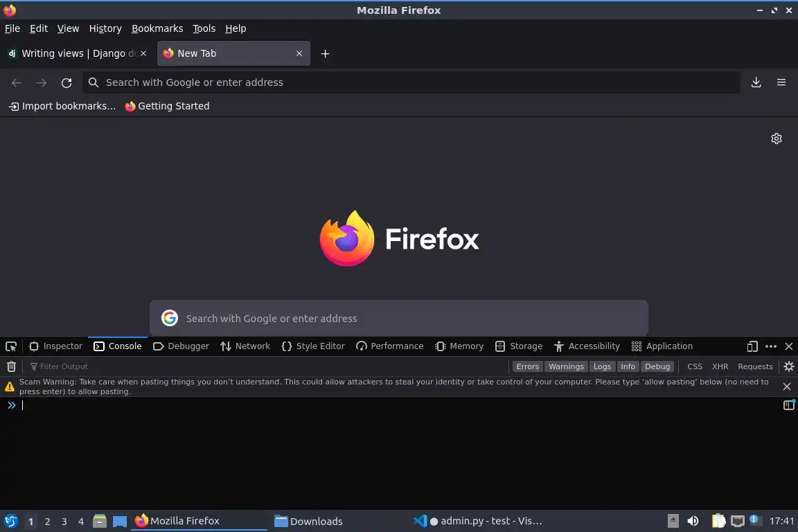Focus the console command input line
798x532 pixels.
pos(400,405)
